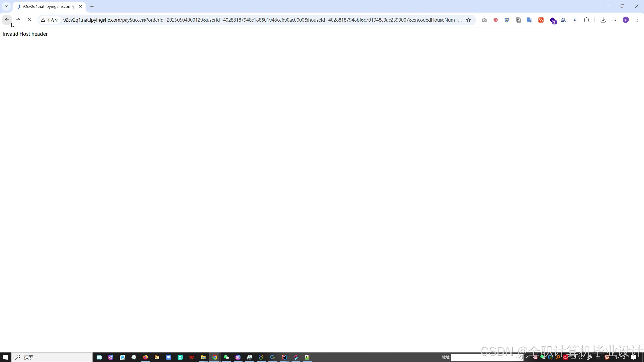The height and width of the screenshot is (362, 644).
Task: Click the 不安全 site security indicator
Action: [50, 20]
